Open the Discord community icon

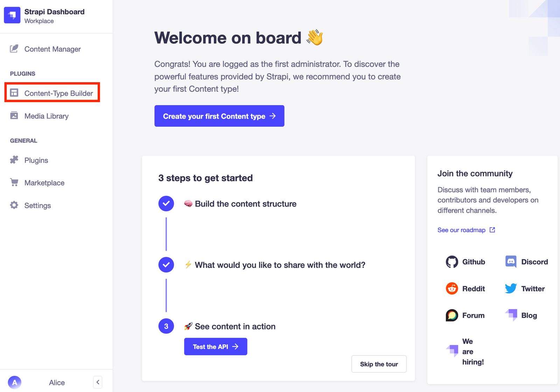(x=511, y=262)
